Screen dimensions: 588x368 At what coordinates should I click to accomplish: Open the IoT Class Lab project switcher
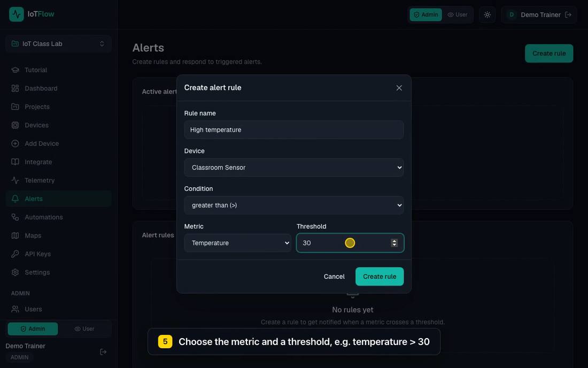pos(58,44)
